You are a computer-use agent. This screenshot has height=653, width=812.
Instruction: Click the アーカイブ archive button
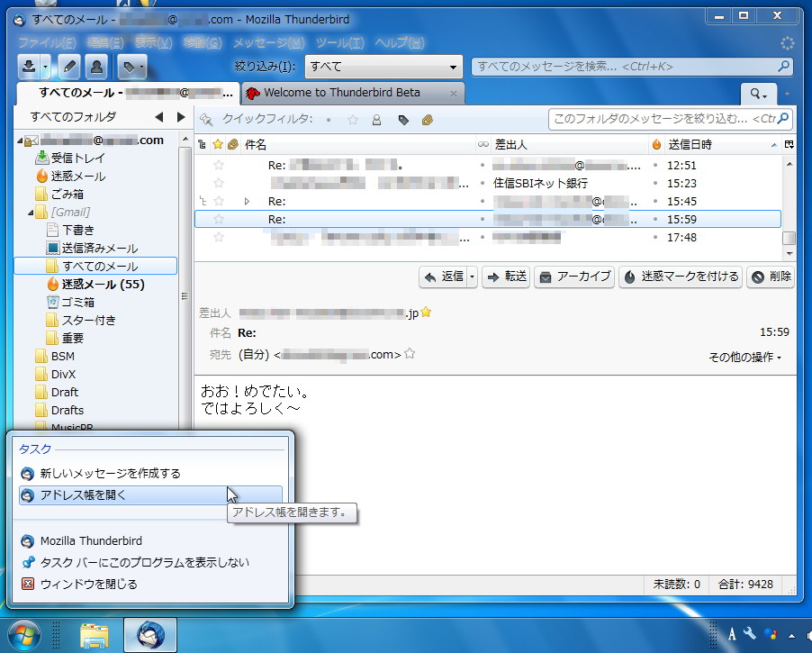574,277
